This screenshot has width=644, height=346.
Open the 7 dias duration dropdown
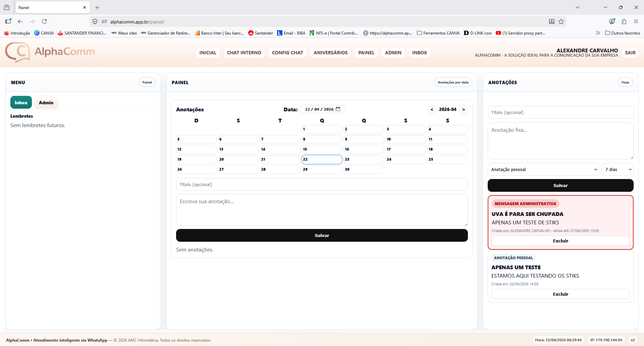[618, 169]
